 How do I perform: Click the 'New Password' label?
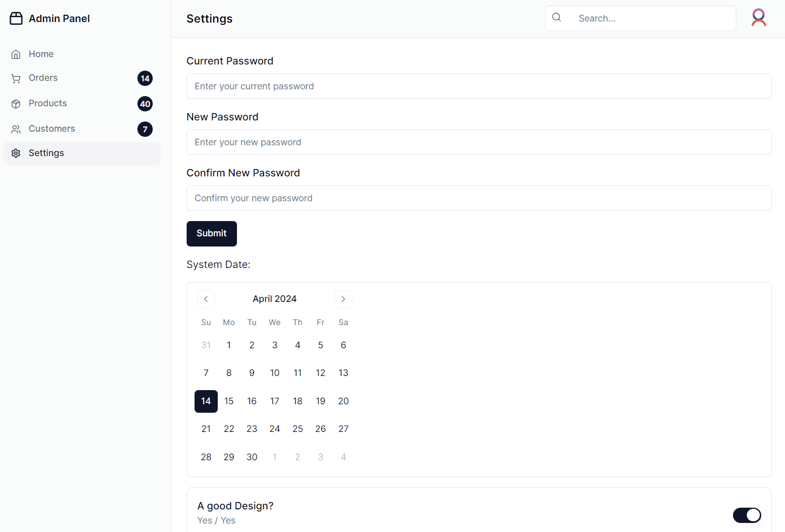222,117
